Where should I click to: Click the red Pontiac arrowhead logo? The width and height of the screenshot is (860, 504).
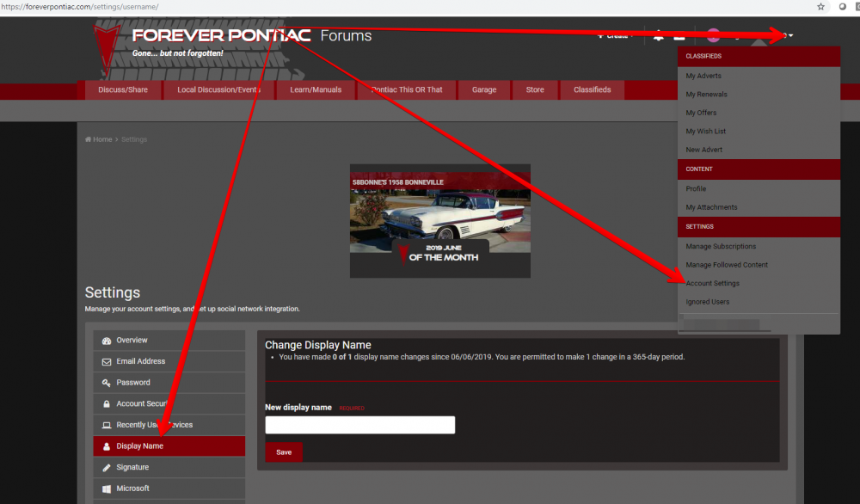click(x=106, y=51)
